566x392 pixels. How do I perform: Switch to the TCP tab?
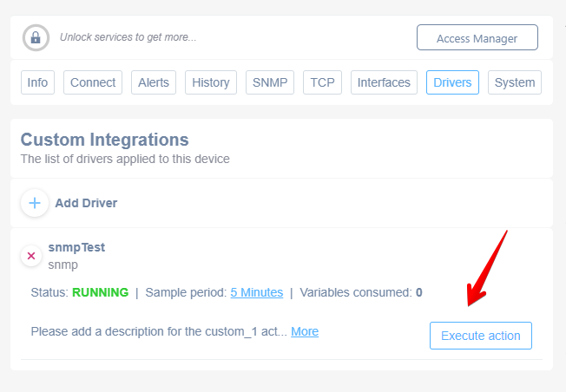pyautogui.click(x=322, y=82)
